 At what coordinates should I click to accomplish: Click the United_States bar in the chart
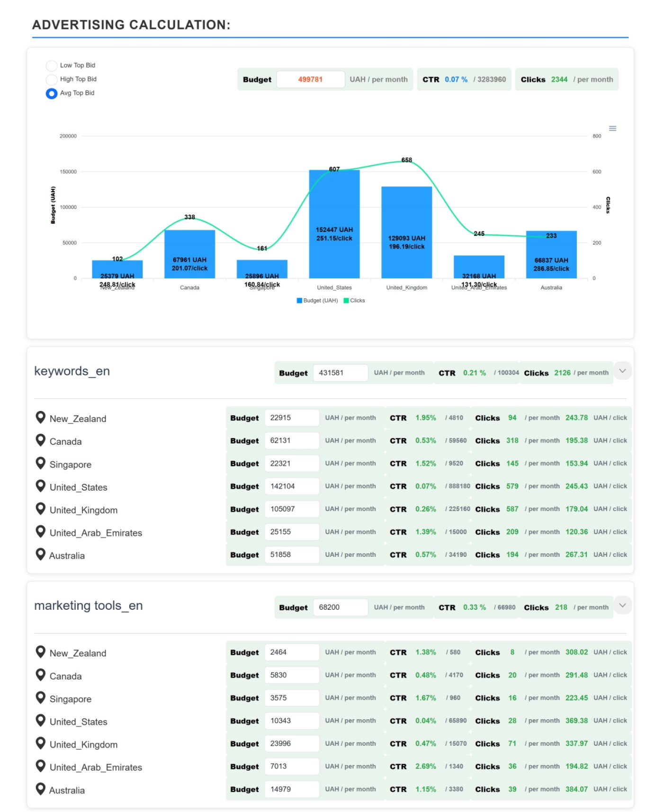click(x=334, y=223)
